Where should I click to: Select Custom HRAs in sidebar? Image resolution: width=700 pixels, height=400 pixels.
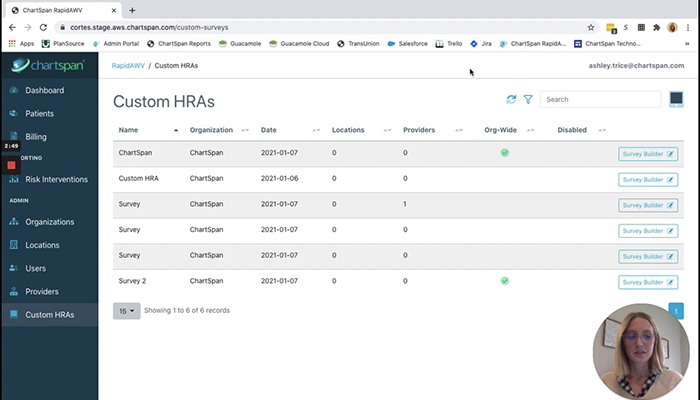tap(50, 315)
